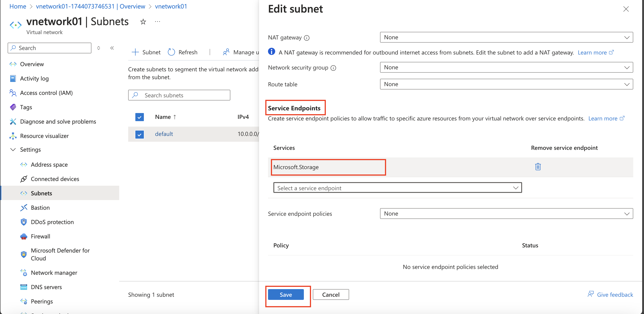Toggle the select-all checkbox in Name header
This screenshot has width=644, height=314.
pos(140,117)
